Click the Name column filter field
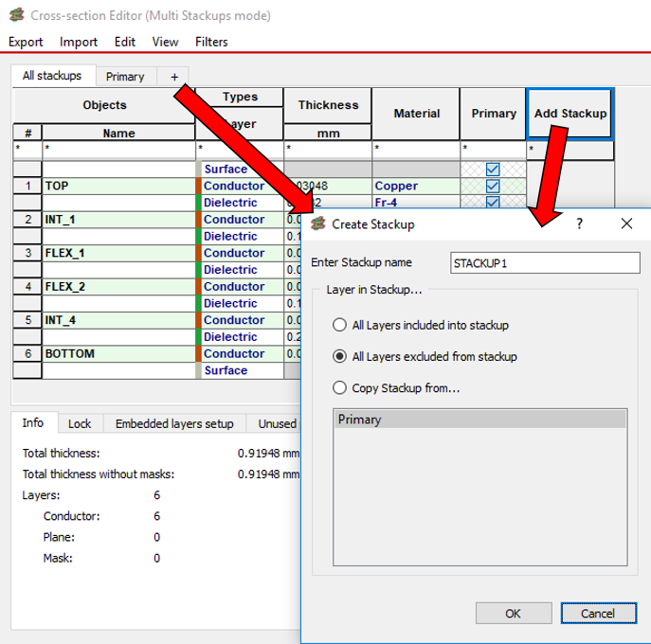 pos(118,151)
